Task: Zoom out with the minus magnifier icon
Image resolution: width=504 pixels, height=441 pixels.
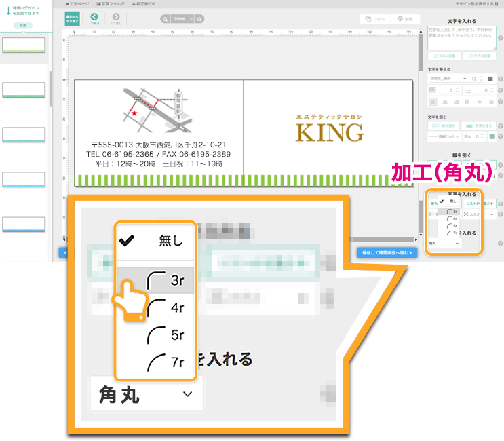Action: click(165, 19)
